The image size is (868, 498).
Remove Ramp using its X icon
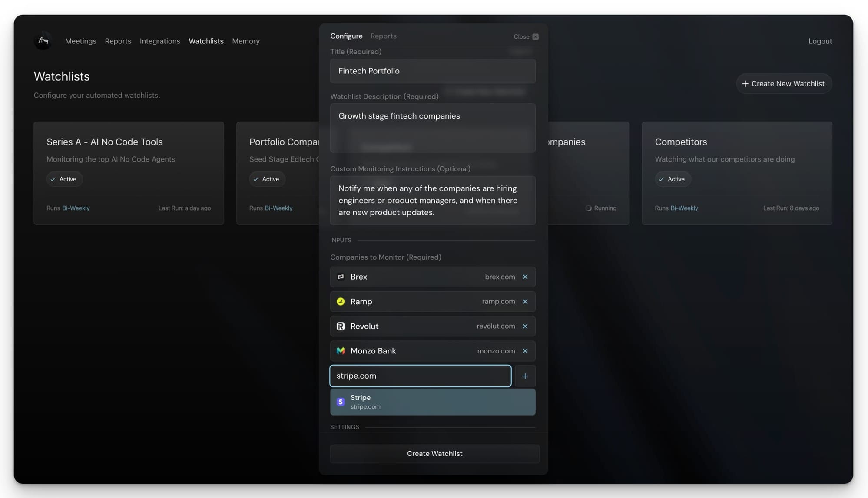(525, 302)
